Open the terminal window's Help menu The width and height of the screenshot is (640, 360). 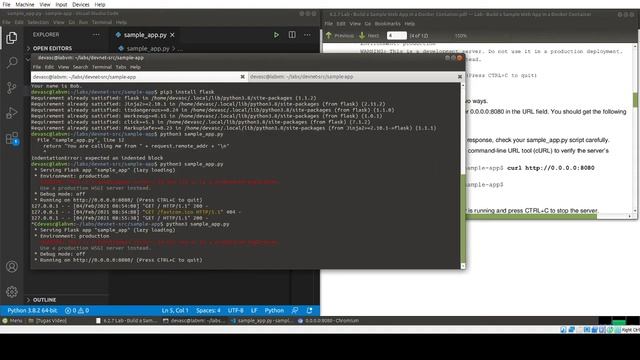(135, 67)
